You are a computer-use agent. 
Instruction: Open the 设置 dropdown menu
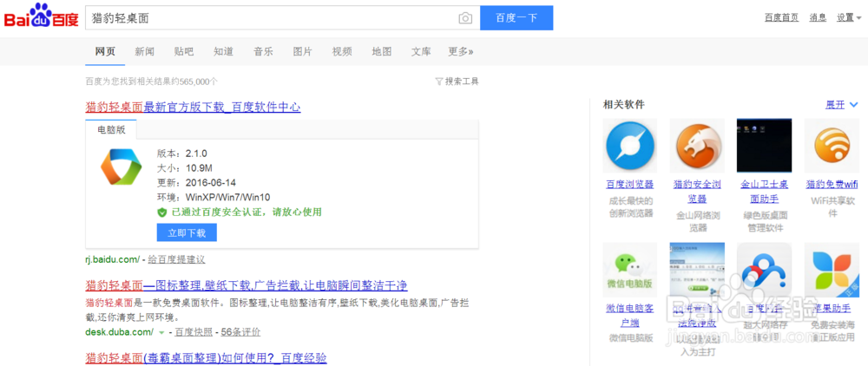[849, 17]
